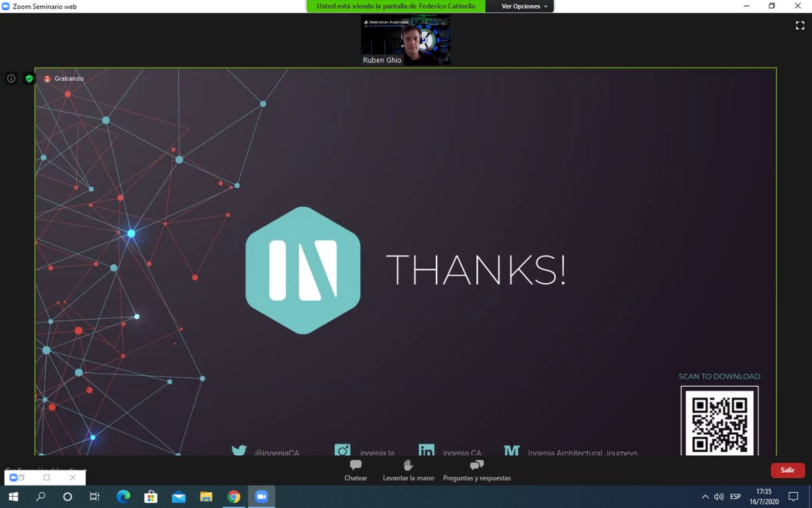Switch to Chrome in the taskbar
This screenshot has width=812, height=508.
pyautogui.click(x=234, y=496)
